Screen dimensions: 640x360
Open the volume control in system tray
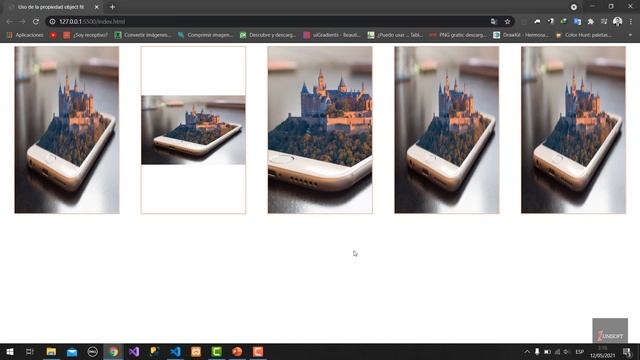point(567,352)
